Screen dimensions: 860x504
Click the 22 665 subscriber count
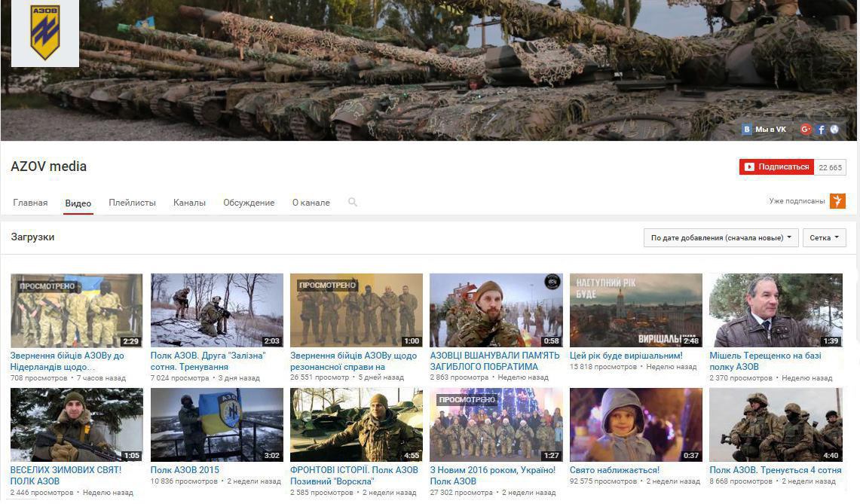830,167
